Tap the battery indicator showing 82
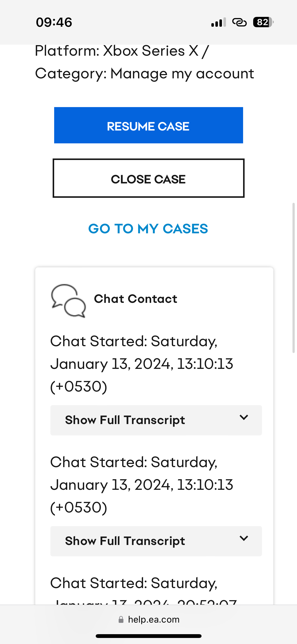 click(263, 22)
